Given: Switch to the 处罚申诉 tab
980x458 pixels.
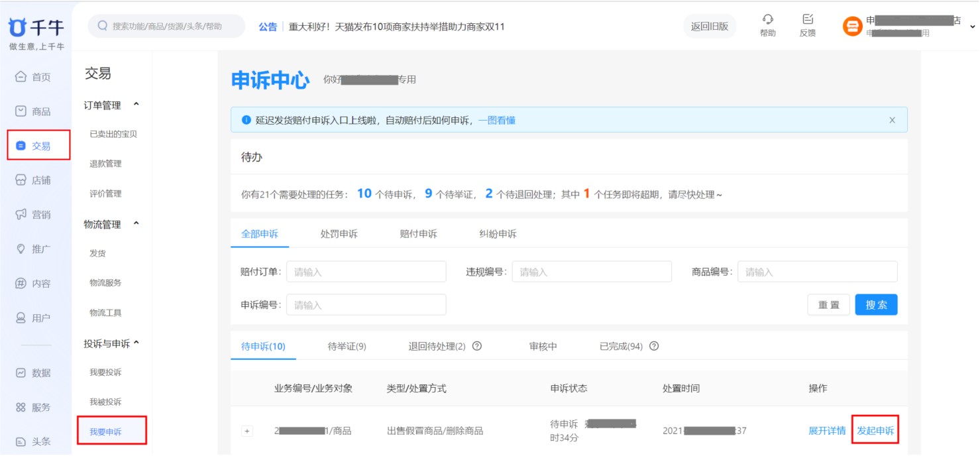Looking at the screenshot, I should 339,234.
